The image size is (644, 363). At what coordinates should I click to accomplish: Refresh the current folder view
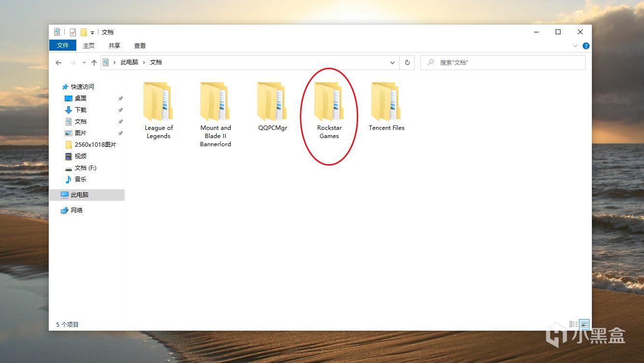tap(407, 62)
